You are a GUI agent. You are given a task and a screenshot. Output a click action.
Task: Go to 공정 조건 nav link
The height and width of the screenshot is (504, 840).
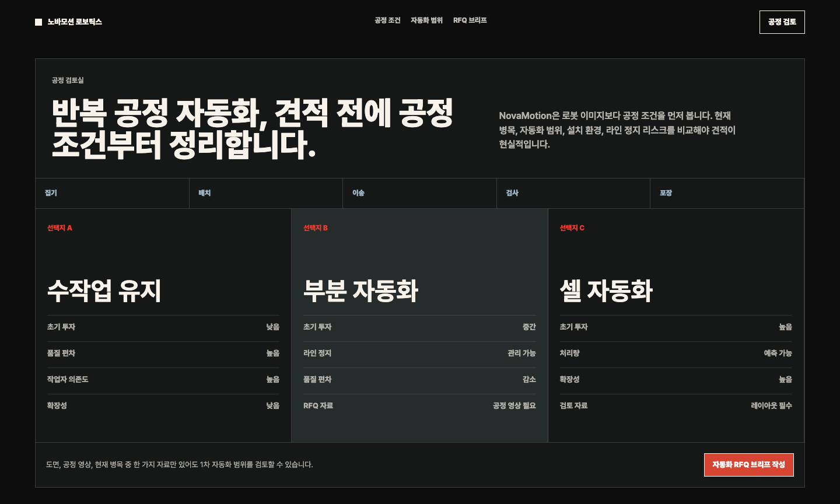coord(387,20)
